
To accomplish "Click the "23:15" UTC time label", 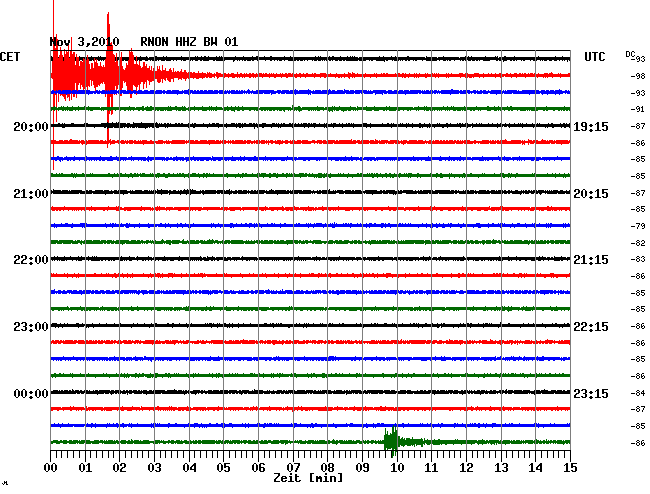I will tap(591, 394).
